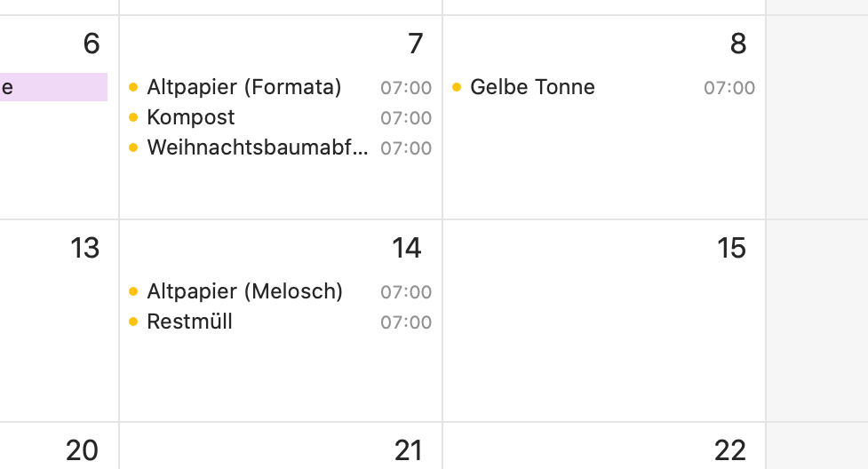Click the 07:00 time of Kompost
The height and width of the screenshot is (469, 868).
[x=406, y=118]
